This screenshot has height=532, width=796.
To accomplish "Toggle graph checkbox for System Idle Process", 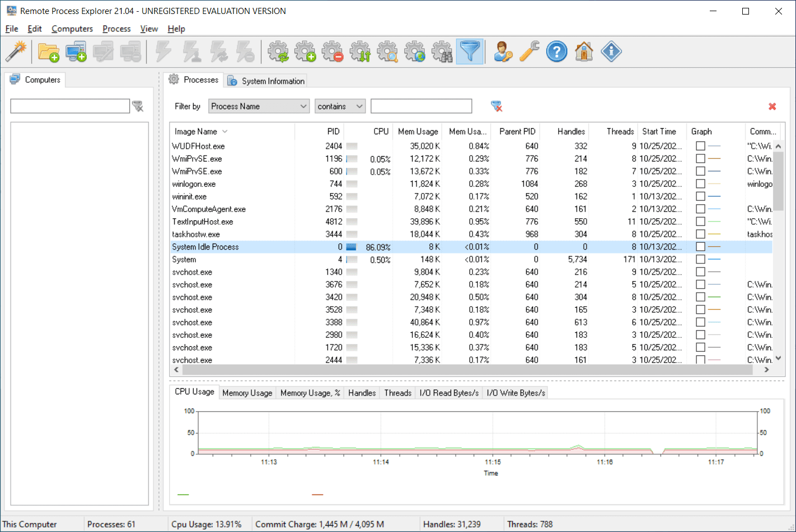I will 700,247.
